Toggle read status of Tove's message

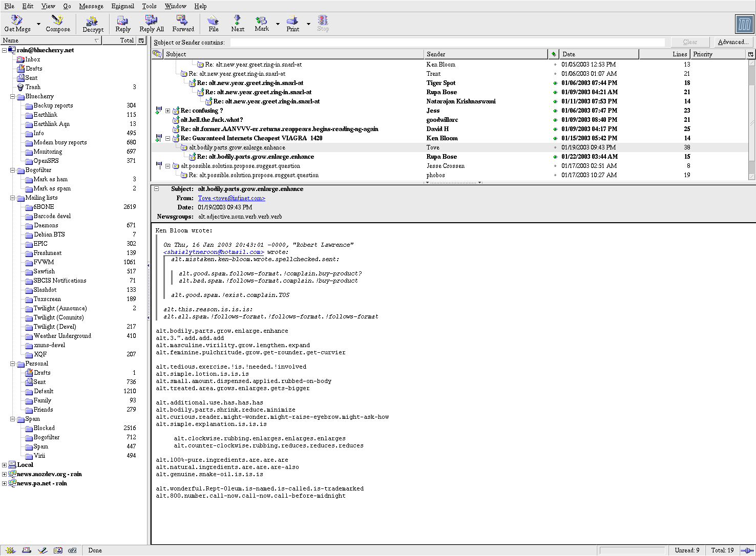(x=555, y=147)
